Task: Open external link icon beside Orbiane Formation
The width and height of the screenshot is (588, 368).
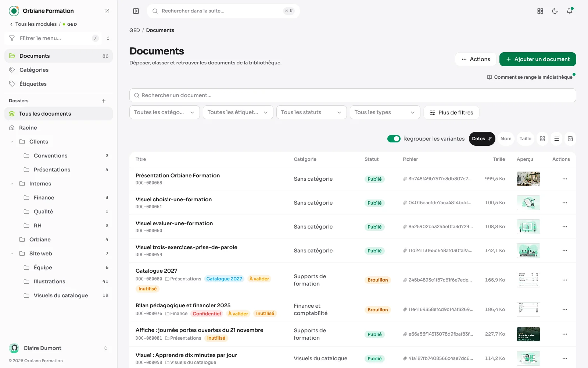Action: pos(107,11)
